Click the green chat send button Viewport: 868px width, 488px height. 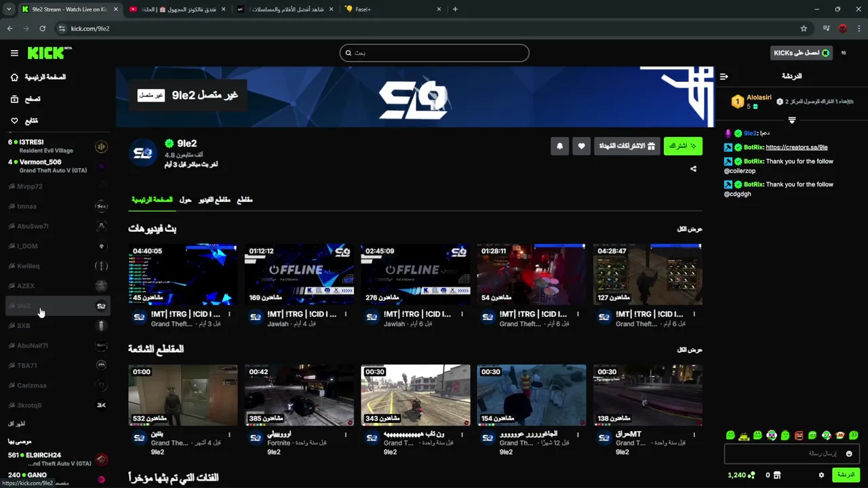[846, 475]
